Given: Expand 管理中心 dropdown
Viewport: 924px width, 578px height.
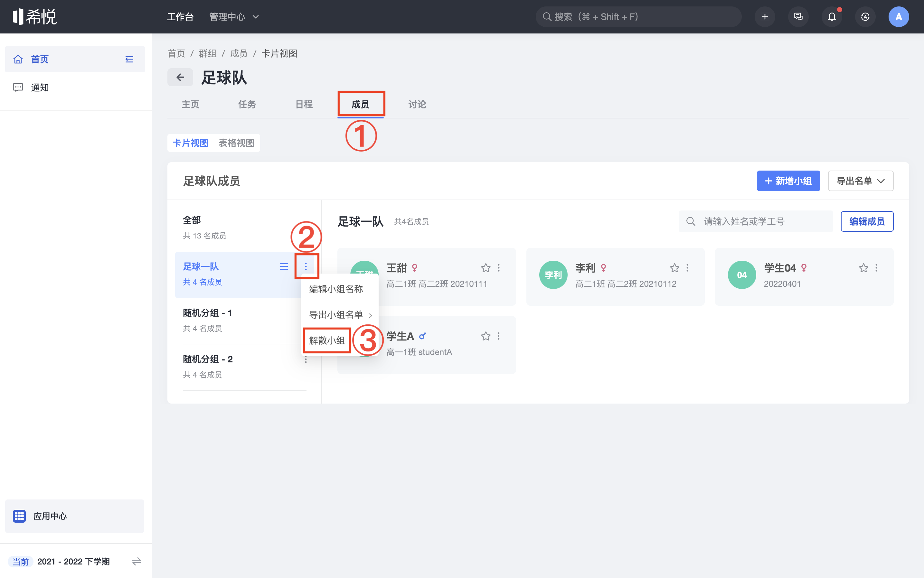Looking at the screenshot, I should (x=234, y=17).
